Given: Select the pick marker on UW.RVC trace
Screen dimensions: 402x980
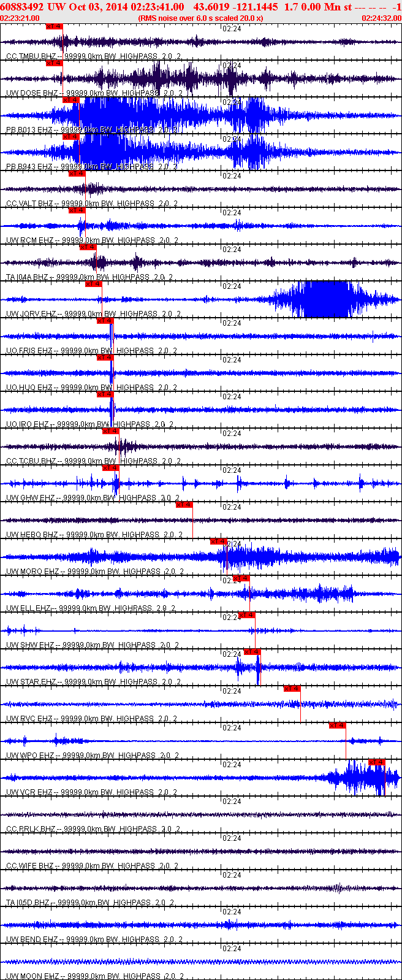Looking at the screenshot, I should coord(292,689).
